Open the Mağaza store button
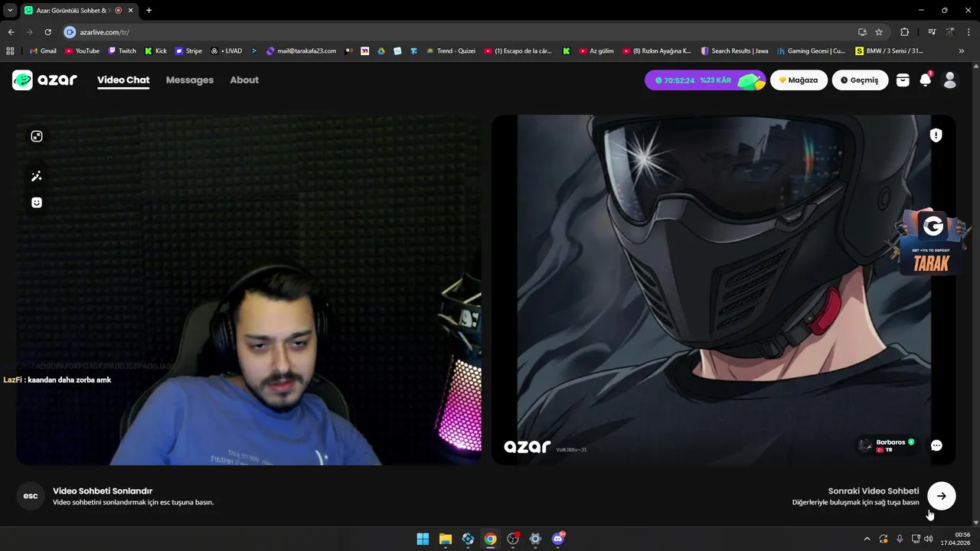The image size is (980, 551). 799,80
